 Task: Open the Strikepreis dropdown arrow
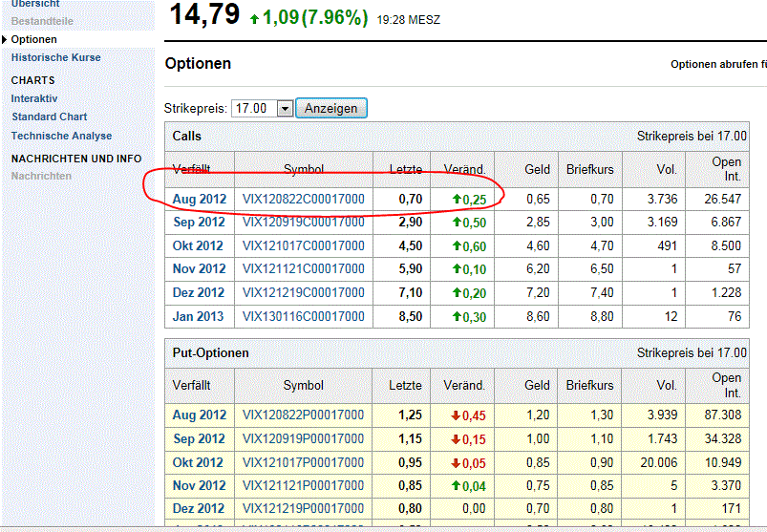284,109
